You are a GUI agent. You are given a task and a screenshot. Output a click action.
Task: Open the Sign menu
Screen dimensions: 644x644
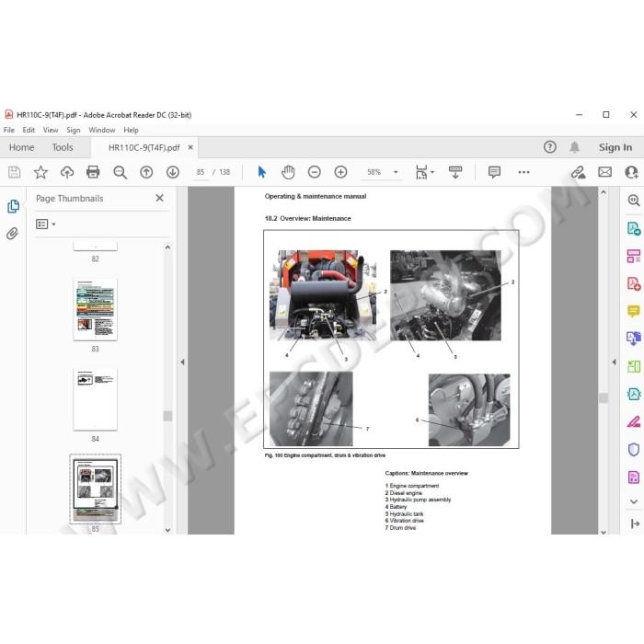pos(73,130)
